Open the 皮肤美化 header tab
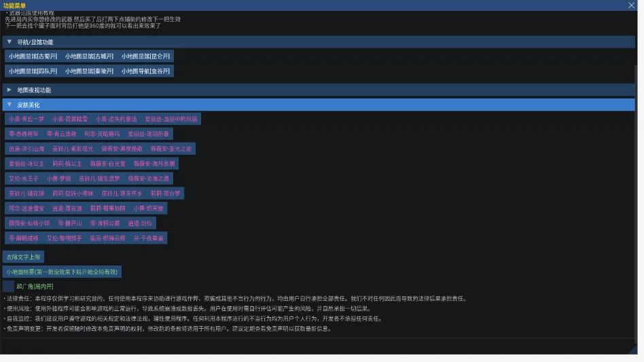Screen dimensions: 644x362 pos(319,105)
